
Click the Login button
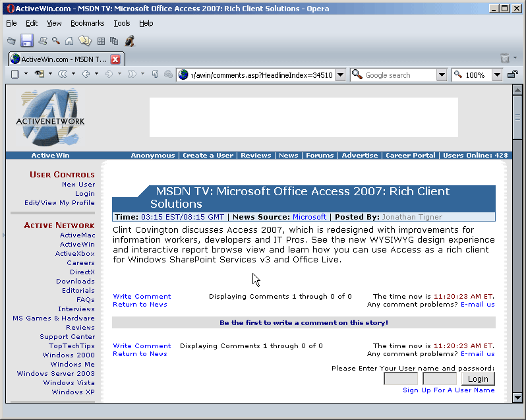pyautogui.click(x=478, y=378)
